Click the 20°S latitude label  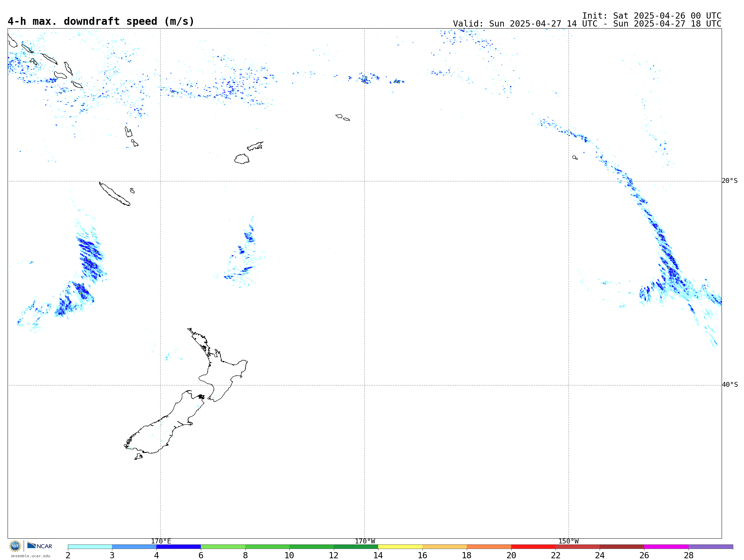730,181
